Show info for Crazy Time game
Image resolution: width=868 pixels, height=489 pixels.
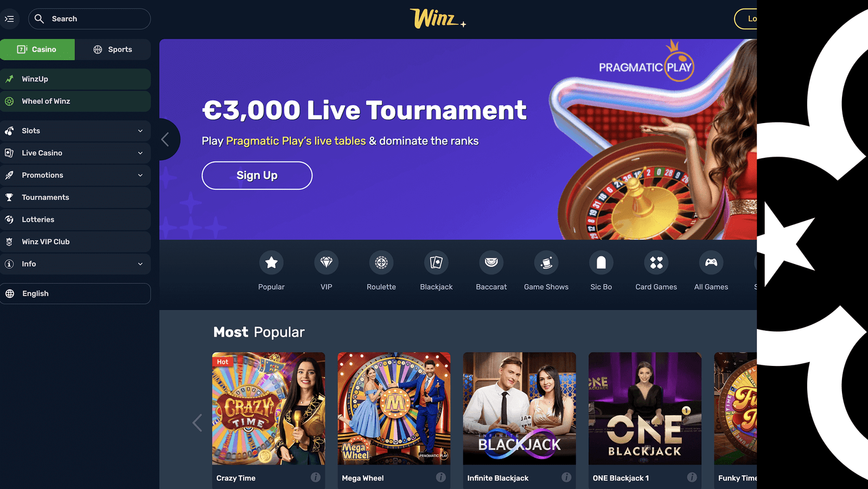pyautogui.click(x=315, y=477)
